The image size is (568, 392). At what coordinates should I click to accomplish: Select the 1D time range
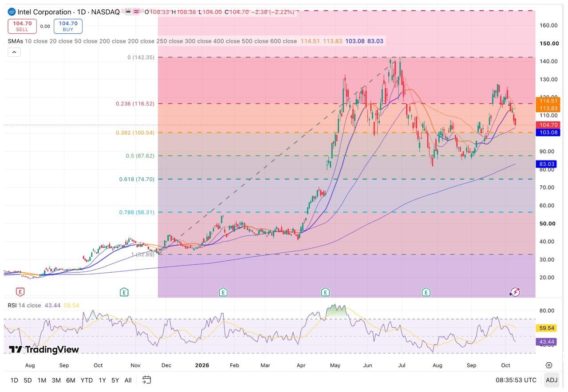(x=14, y=380)
